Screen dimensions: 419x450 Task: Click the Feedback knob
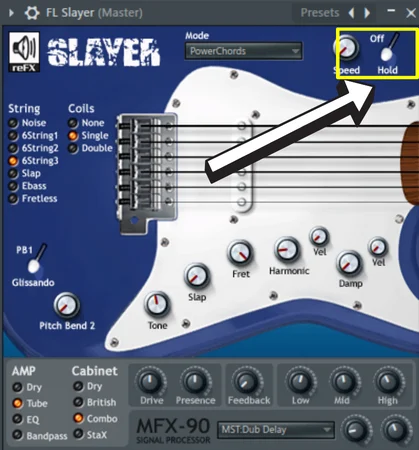[x=248, y=382]
